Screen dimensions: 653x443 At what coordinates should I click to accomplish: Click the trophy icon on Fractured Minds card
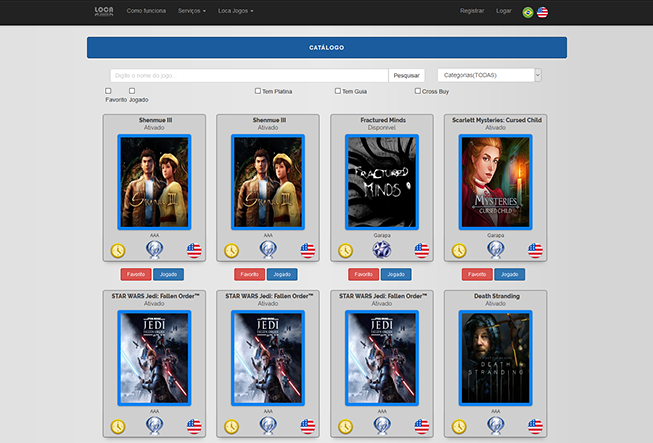coord(381,250)
